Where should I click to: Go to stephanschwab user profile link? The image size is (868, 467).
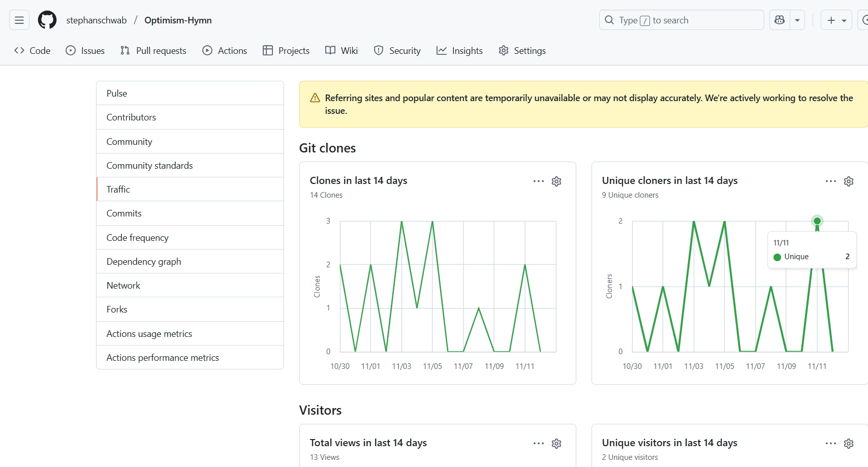[x=97, y=20]
